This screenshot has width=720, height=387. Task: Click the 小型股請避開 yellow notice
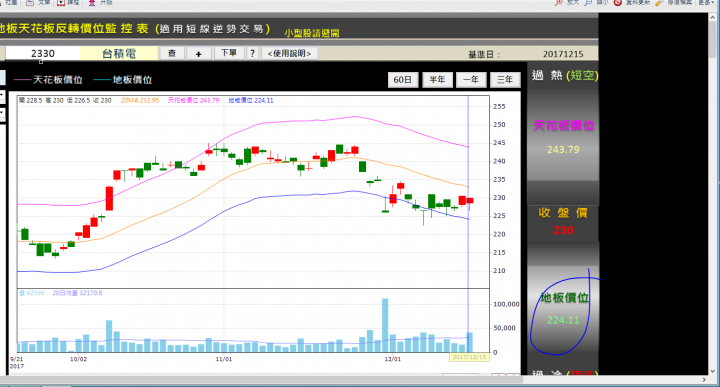pyautogui.click(x=312, y=33)
